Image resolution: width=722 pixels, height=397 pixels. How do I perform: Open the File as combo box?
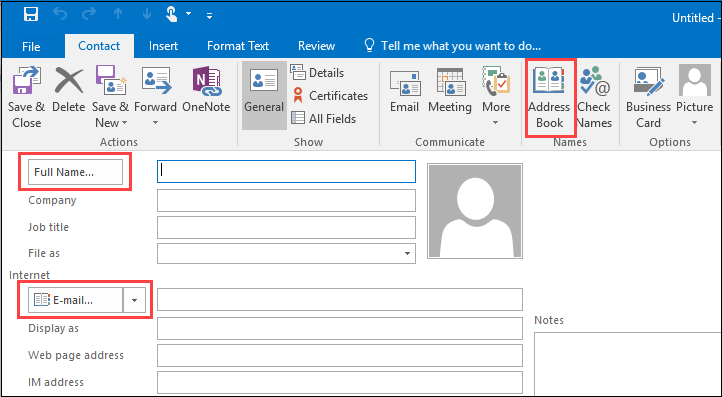[286, 253]
